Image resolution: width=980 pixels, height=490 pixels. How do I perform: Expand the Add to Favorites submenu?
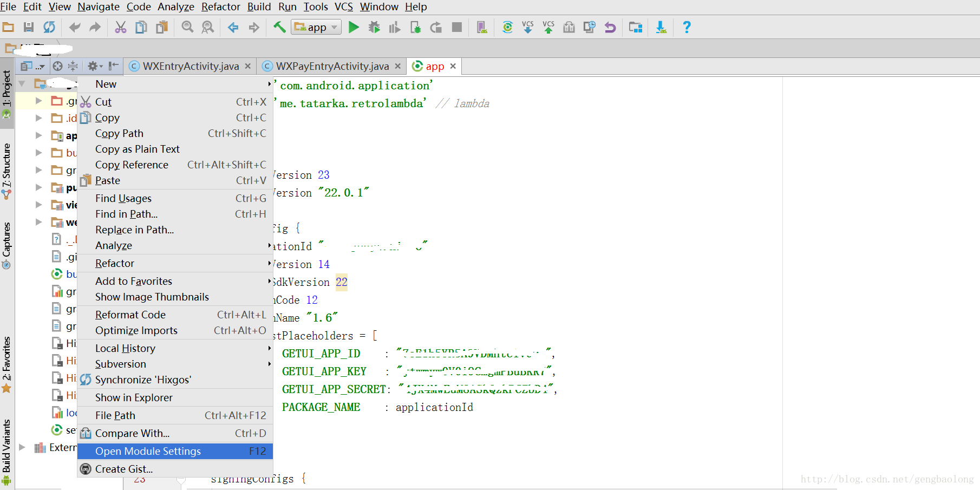tap(175, 281)
